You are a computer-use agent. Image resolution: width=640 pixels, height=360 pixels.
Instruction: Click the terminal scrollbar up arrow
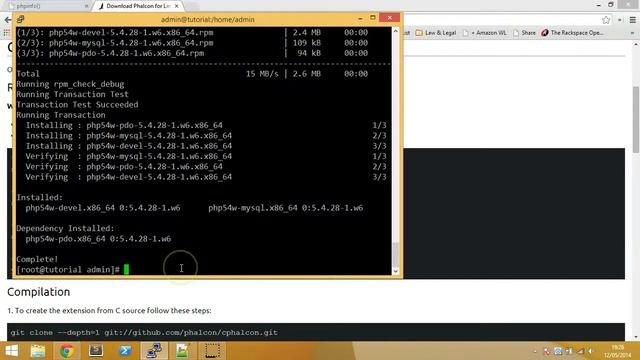pyautogui.click(x=395, y=31)
